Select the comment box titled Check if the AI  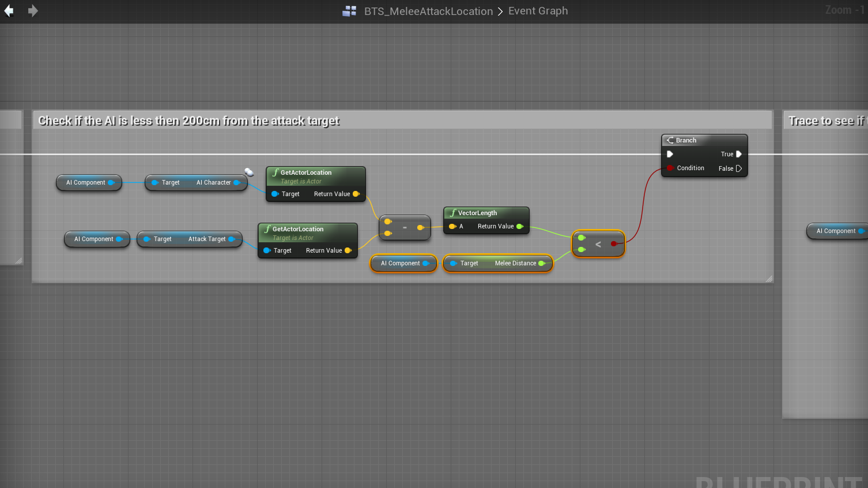coord(188,121)
